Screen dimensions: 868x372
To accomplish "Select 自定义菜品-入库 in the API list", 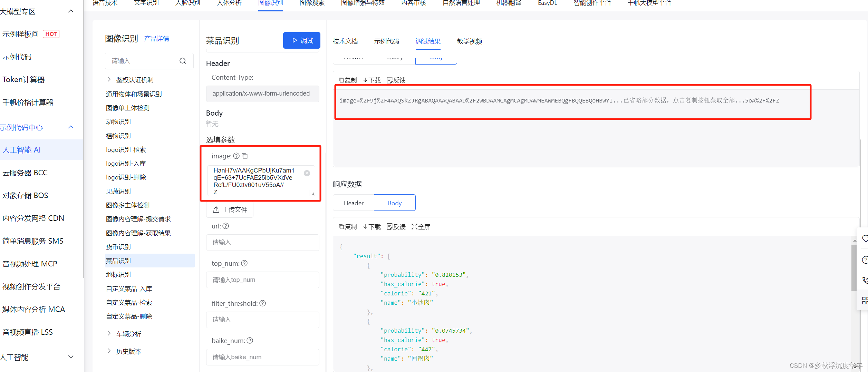I will [x=129, y=288].
